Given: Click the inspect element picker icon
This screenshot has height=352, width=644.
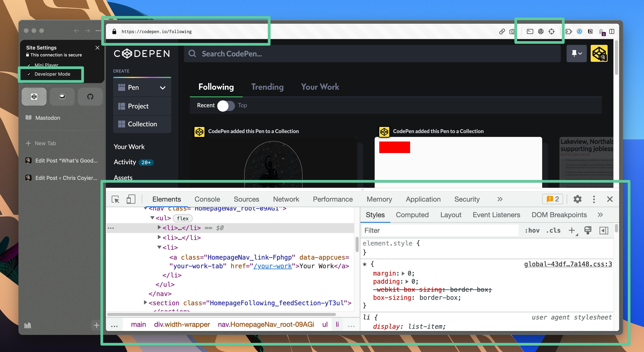Looking at the screenshot, I should [115, 199].
